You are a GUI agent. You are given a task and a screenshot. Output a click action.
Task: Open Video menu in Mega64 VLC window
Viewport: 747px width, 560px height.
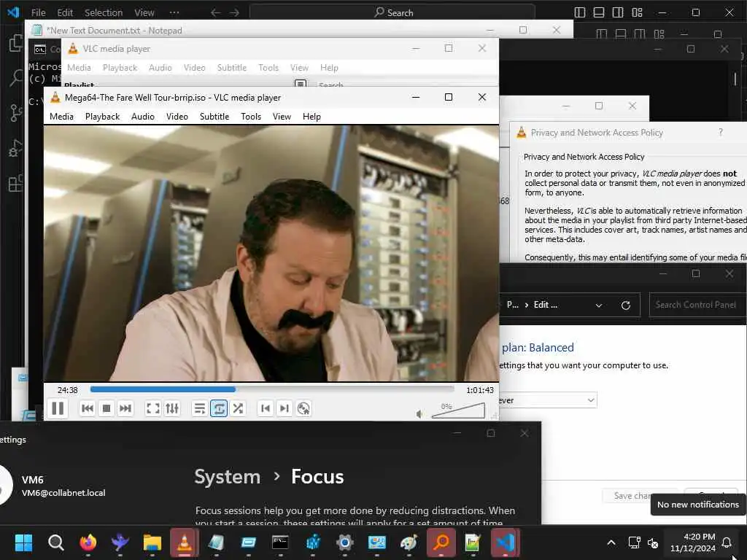point(177,116)
